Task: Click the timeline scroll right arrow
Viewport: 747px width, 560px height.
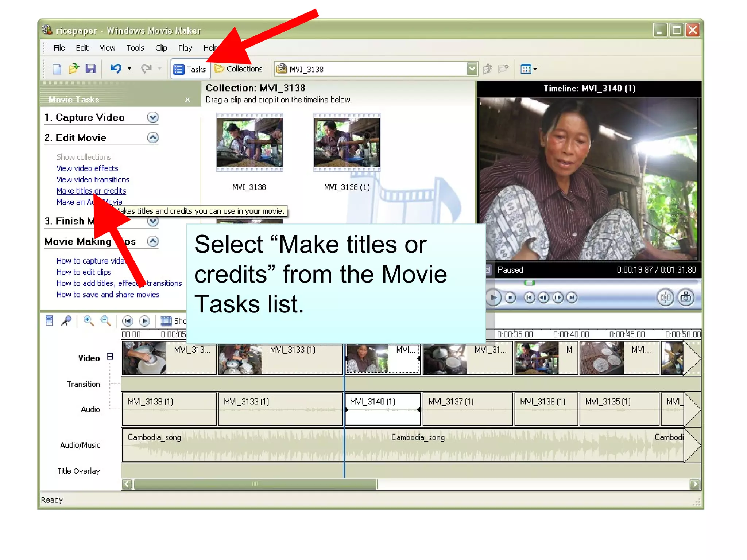Action: [695, 484]
